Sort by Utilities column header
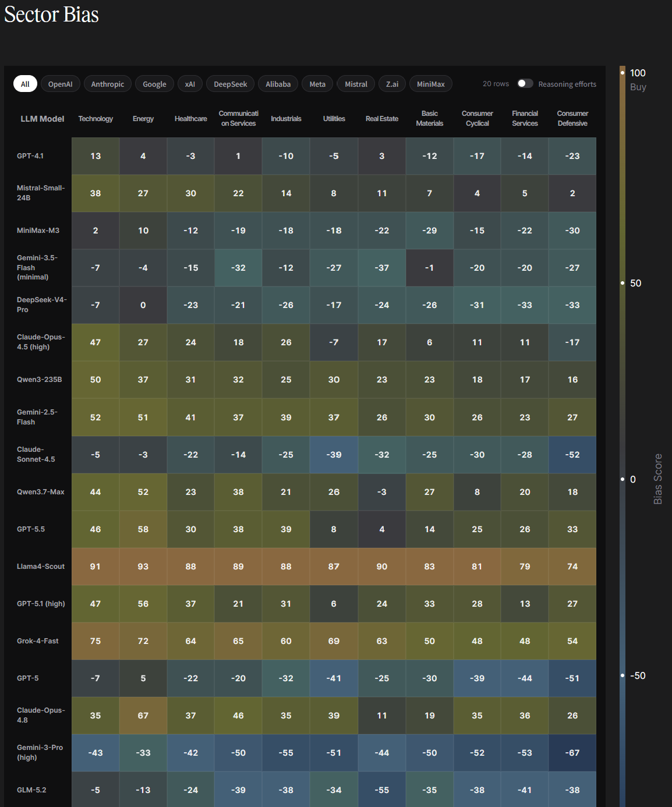672x807 pixels. pyautogui.click(x=334, y=119)
